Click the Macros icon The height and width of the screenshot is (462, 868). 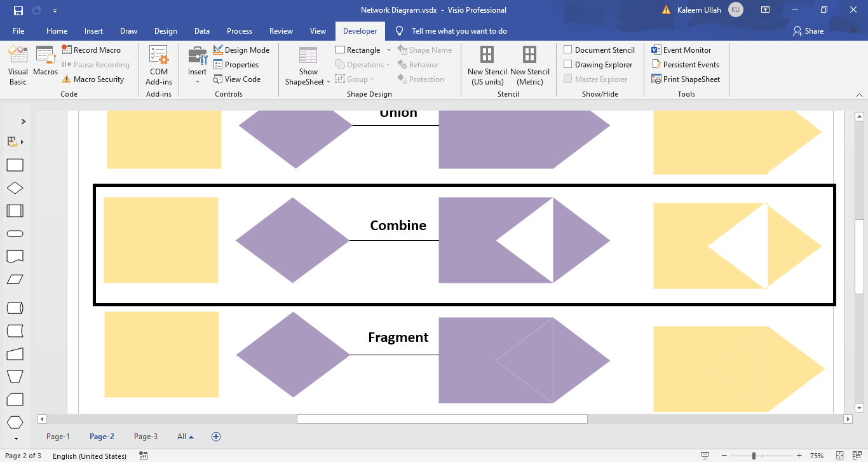click(x=45, y=64)
